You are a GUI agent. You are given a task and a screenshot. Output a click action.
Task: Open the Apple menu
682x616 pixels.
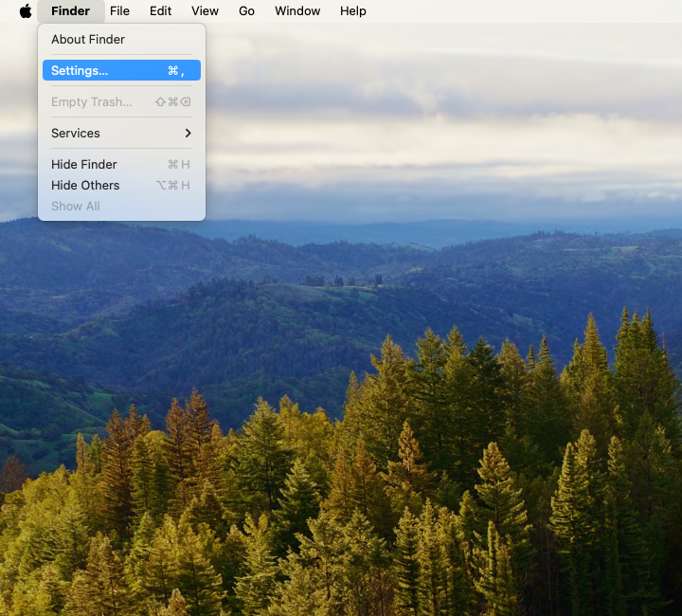pyautogui.click(x=26, y=11)
